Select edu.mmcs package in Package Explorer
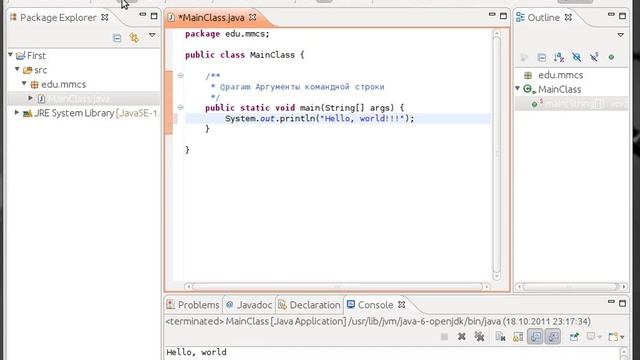The width and height of the screenshot is (640, 360). (x=63, y=84)
